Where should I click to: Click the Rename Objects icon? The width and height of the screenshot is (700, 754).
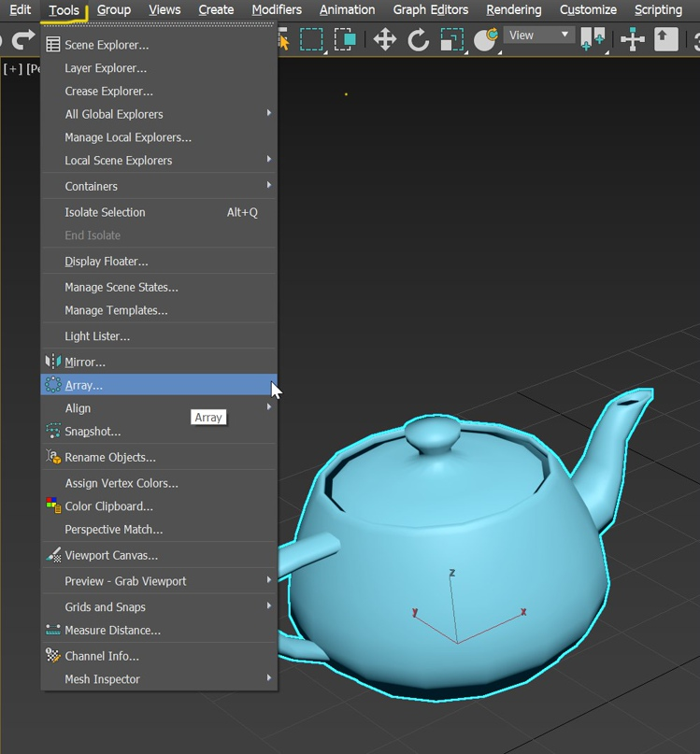[x=53, y=457]
